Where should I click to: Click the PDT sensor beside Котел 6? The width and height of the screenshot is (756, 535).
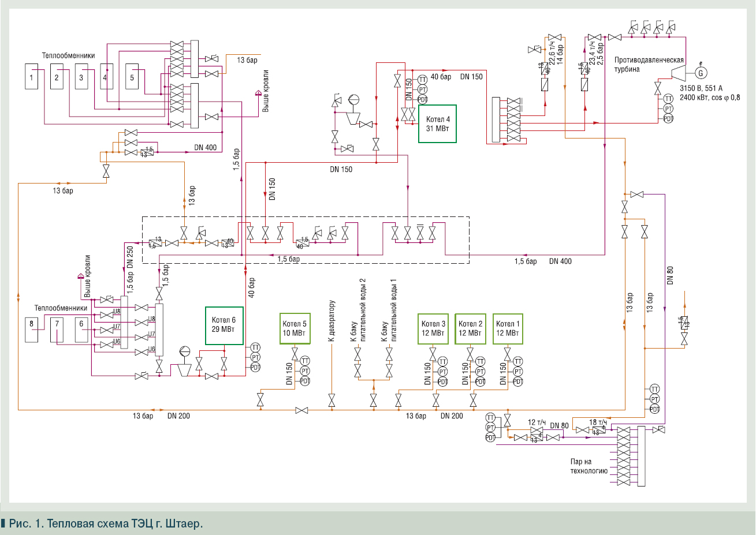click(x=255, y=368)
